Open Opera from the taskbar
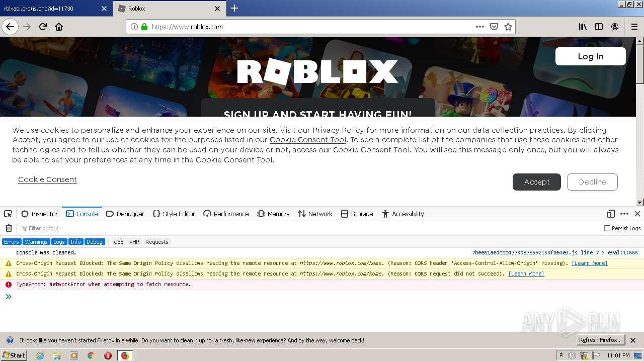This screenshot has width=644, height=362. click(x=108, y=355)
